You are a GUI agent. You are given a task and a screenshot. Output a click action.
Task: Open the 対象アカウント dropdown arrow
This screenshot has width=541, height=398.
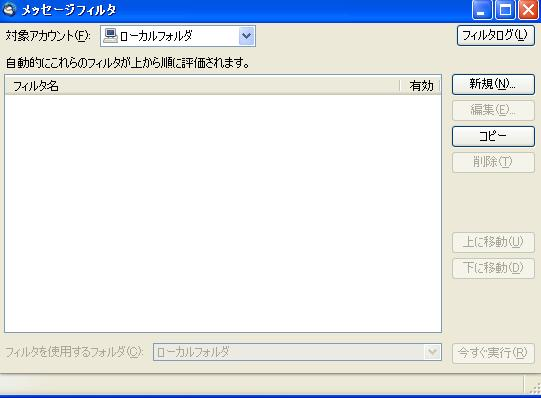point(246,36)
